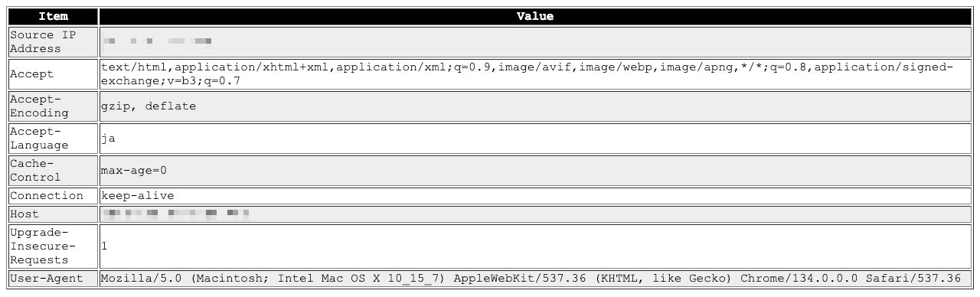Click the Upgrade-Insecure-Requests value 1

[104, 246]
